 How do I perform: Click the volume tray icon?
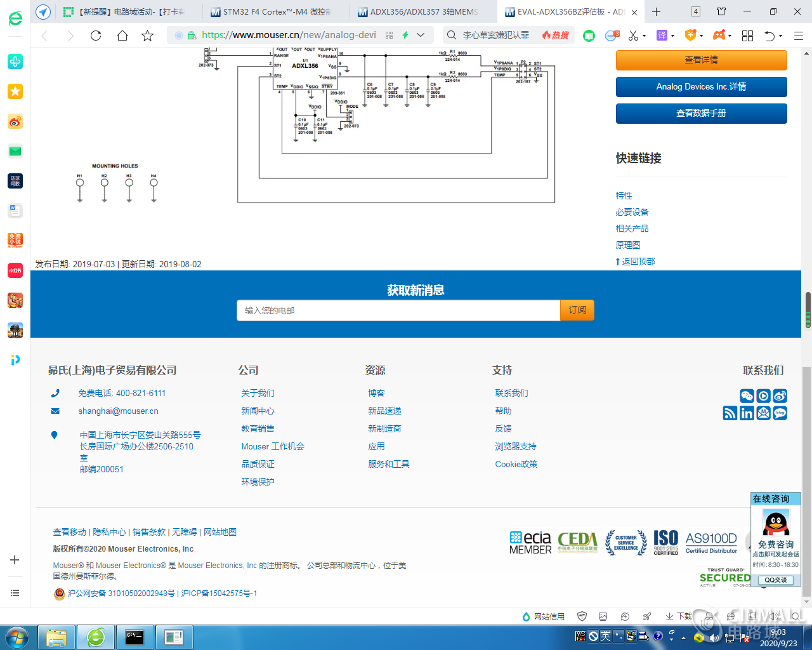(x=716, y=637)
